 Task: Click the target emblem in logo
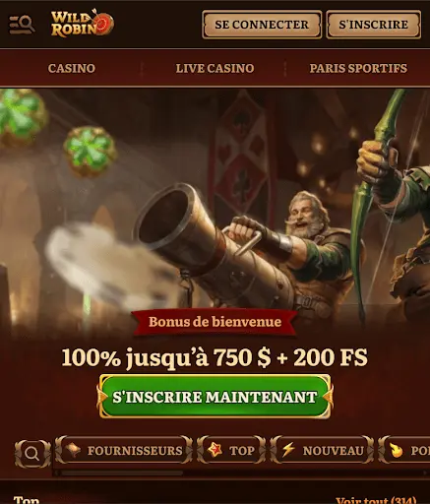point(105,24)
